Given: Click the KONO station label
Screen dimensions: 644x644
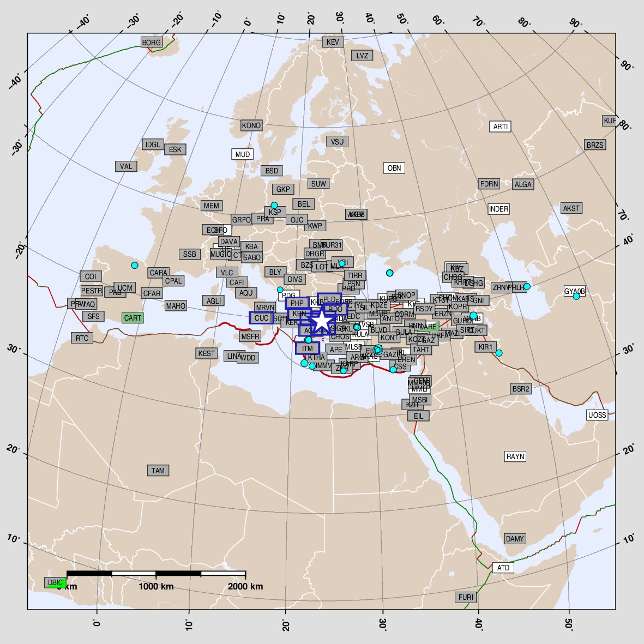Looking at the screenshot, I should tap(251, 125).
